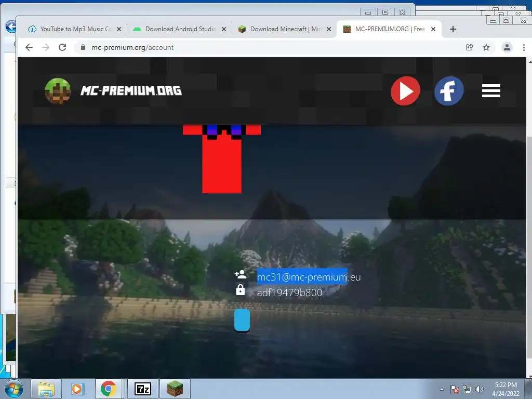
Task: Click the password text adf19479b800
Action: (x=289, y=293)
